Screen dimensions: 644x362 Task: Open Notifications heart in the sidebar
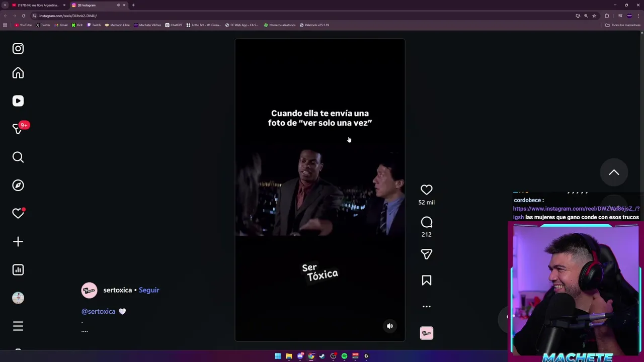pyautogui.click(x=18, y=213)
